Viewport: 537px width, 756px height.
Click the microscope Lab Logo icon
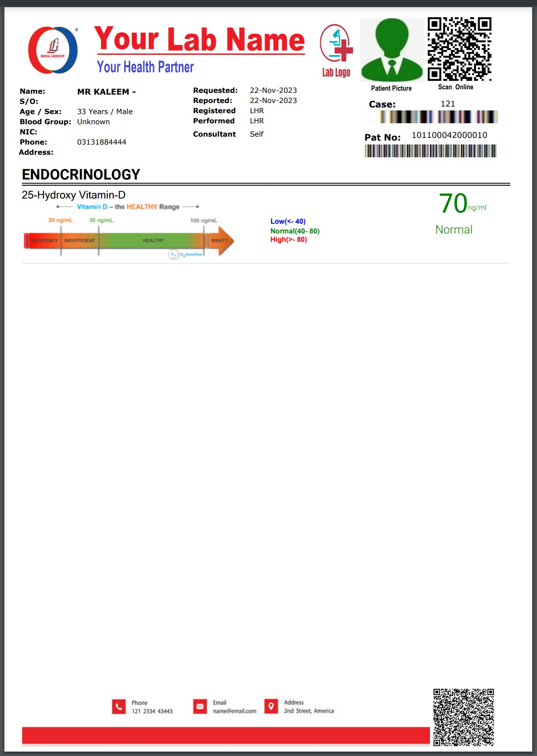tap(336, 45)
